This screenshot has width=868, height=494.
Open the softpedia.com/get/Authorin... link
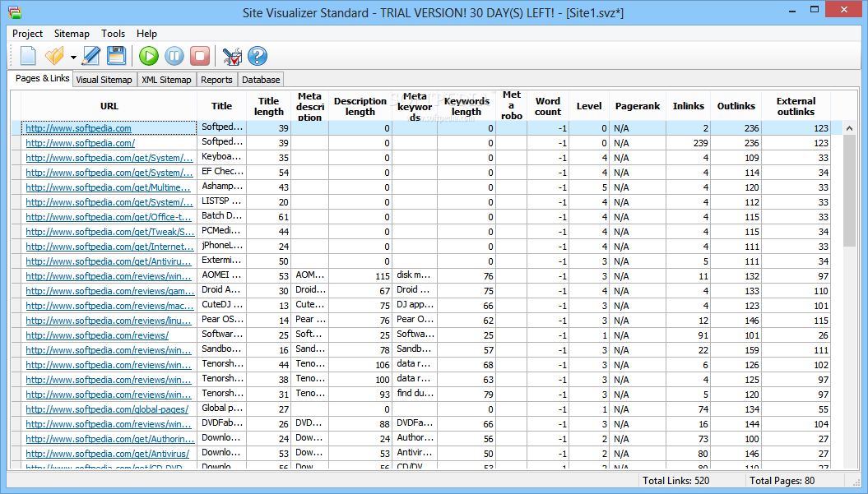coord(110,439)
